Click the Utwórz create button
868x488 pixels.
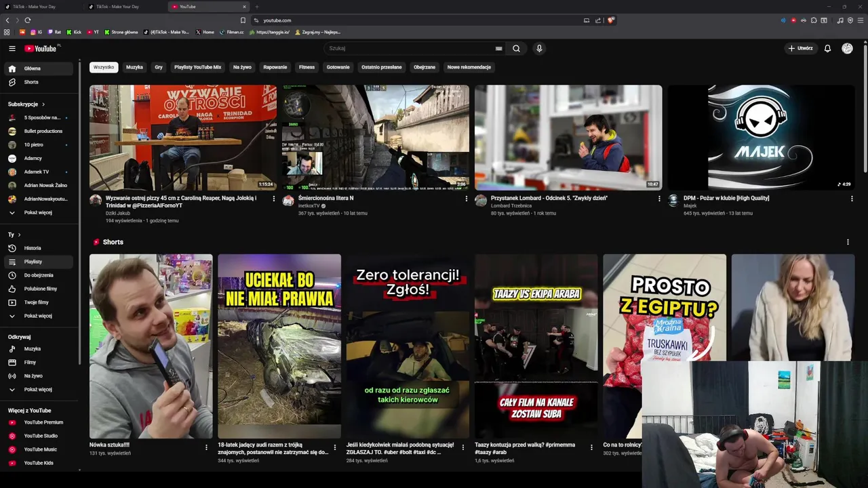[x=800, y=48]
